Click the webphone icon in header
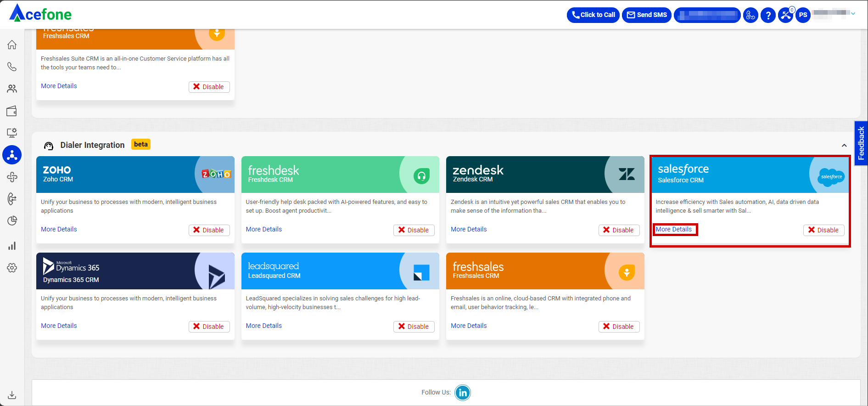 (x=750, y=15)
